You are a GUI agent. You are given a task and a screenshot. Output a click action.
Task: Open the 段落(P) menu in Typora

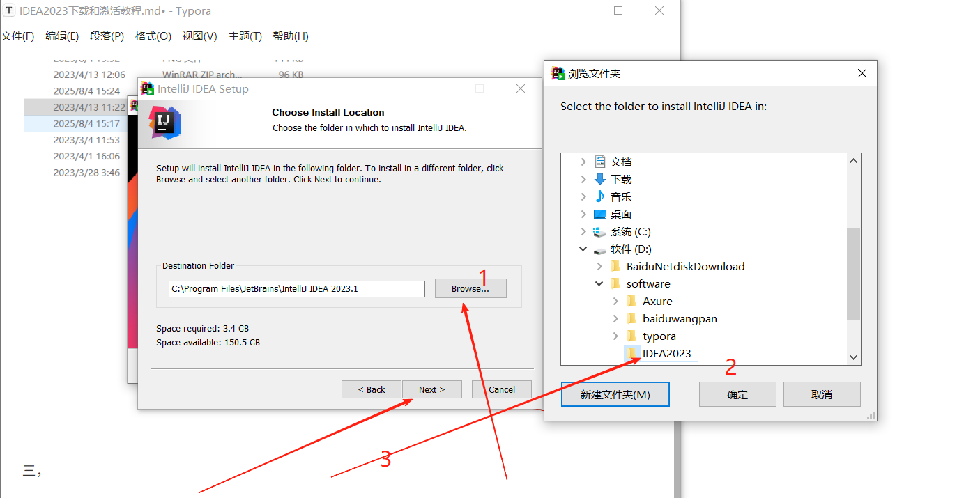[x=107, y=36]
